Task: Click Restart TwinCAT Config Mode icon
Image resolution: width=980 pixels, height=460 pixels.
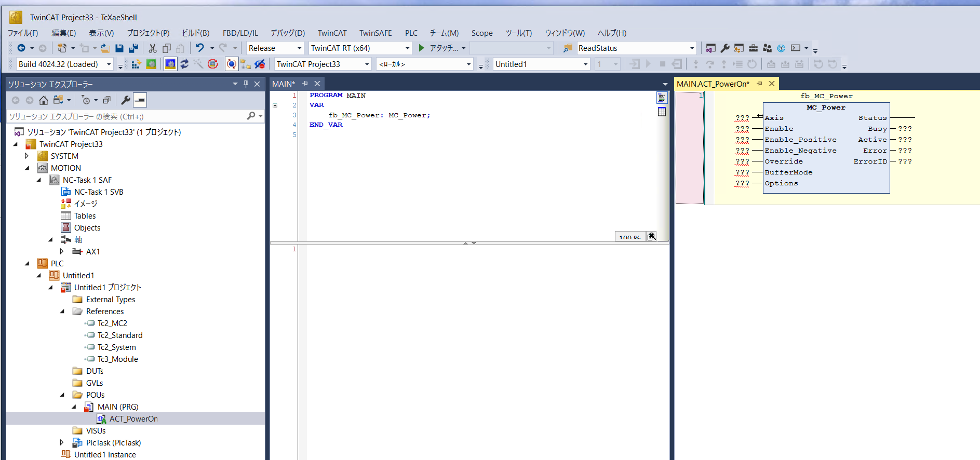Action: coord(170,64)
